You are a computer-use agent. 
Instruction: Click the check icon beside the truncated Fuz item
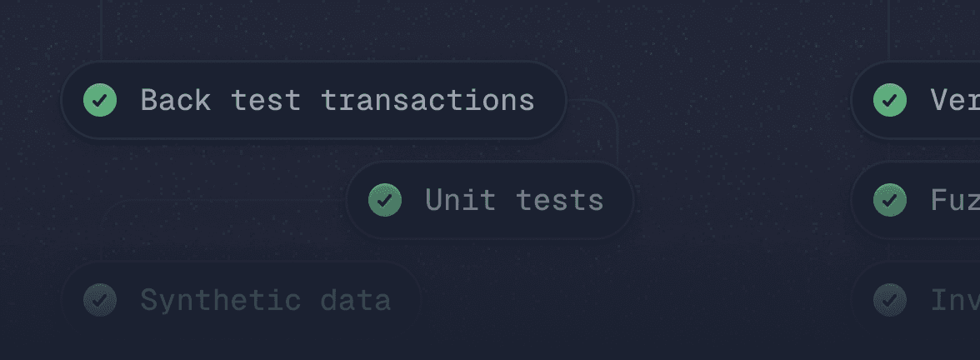coord(890,200)
